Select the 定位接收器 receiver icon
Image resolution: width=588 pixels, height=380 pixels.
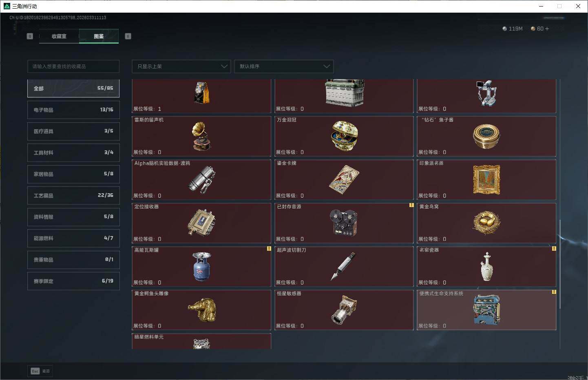[201, 223]
